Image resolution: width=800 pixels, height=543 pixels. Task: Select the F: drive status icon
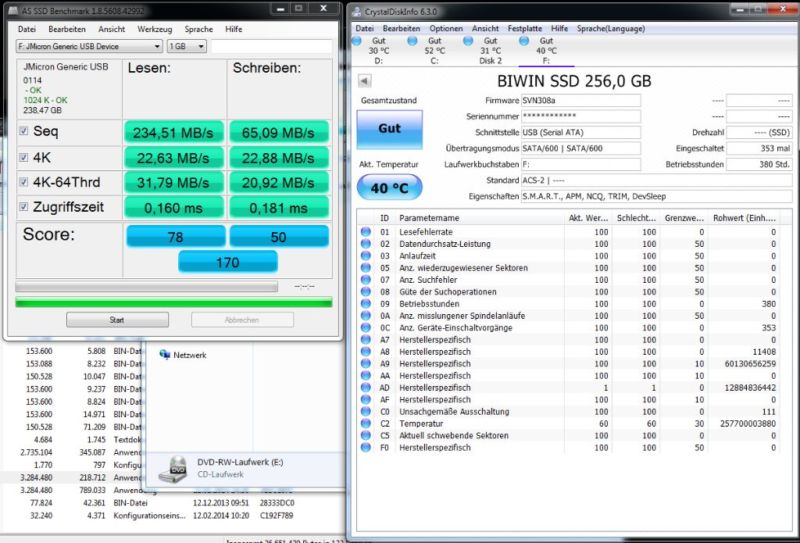coord(523,41)
